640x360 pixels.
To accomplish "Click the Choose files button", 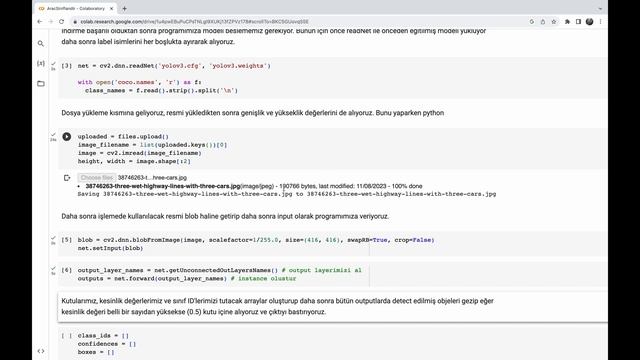I will tap(97, 178).
